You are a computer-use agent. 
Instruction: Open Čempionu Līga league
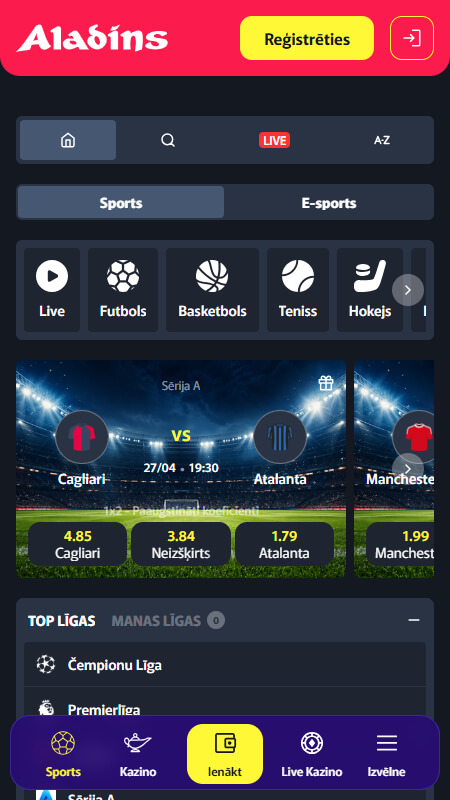point(225,665)
